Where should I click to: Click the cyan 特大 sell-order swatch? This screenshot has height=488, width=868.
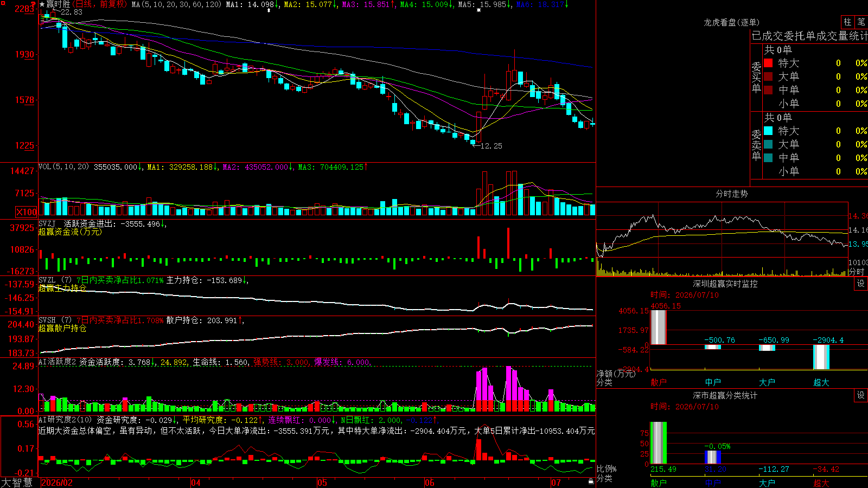point(768,131)
